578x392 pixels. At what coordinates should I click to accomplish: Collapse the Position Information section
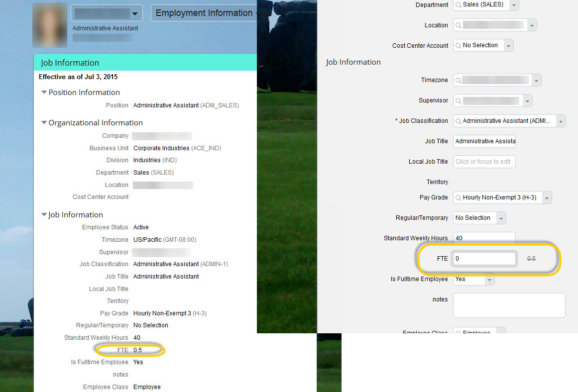click(44, 92)
